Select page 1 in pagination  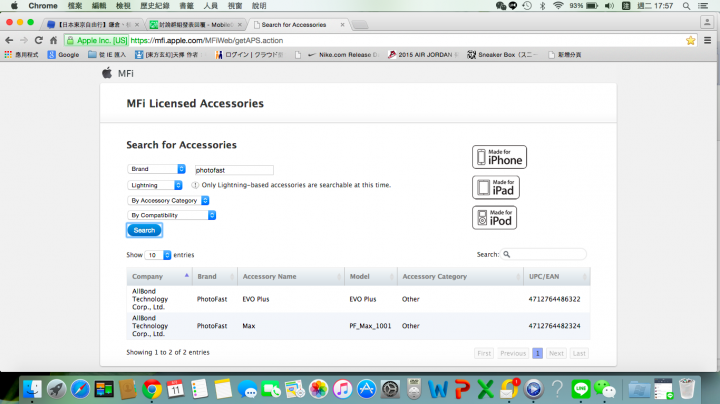(537, 353)
